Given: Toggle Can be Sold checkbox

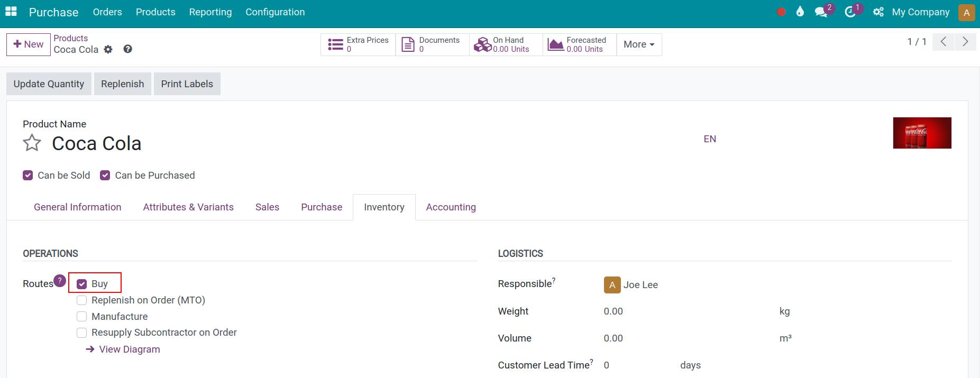Looking at the screenshot, I should [x=28, y=176].
